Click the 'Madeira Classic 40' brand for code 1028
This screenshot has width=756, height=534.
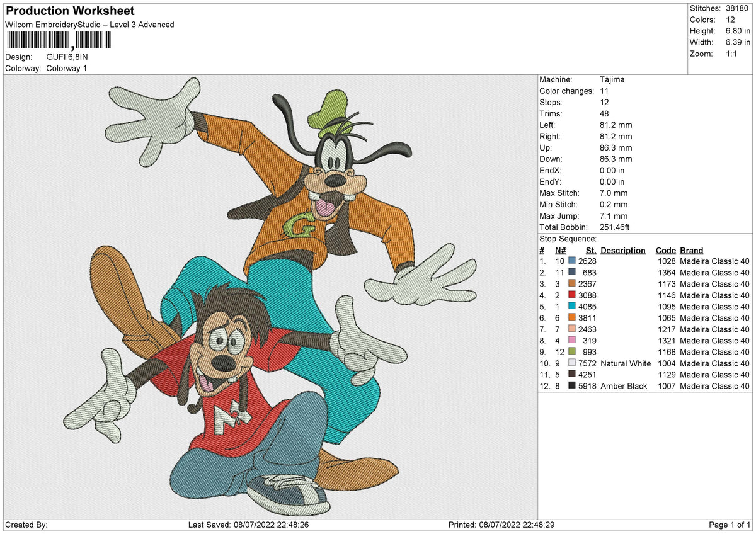(715, 261)
